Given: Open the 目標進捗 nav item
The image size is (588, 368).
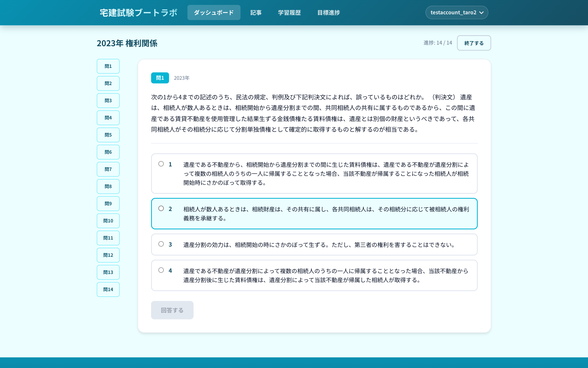Looking at the screenshot, I should tap(329, 12).
